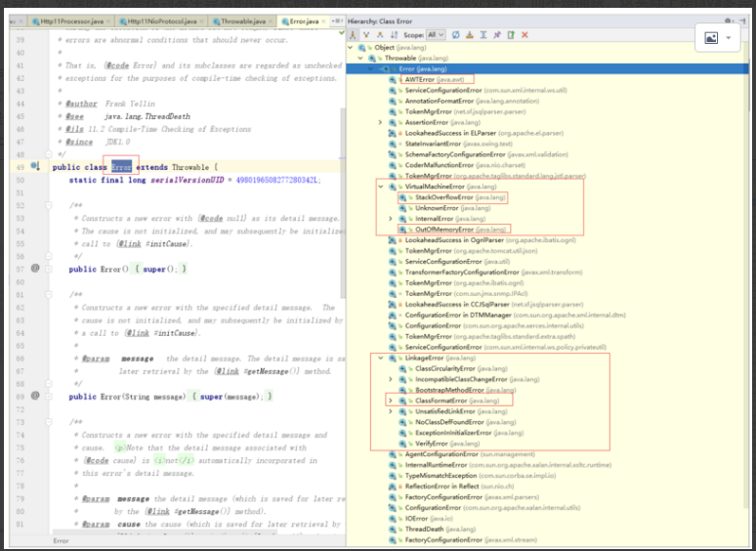Toggle code folding on line 52
Image resolution: width=756 pixels, height=551 pixels.
48,205
